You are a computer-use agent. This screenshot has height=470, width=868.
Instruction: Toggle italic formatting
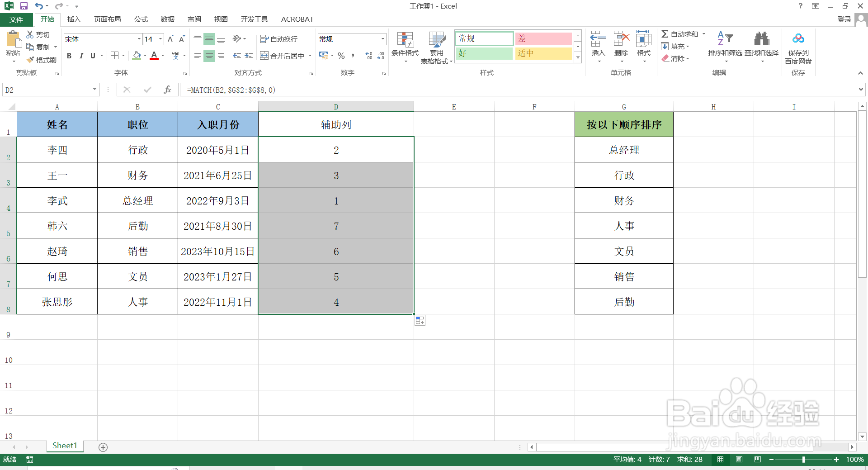(x=81, y=56)
